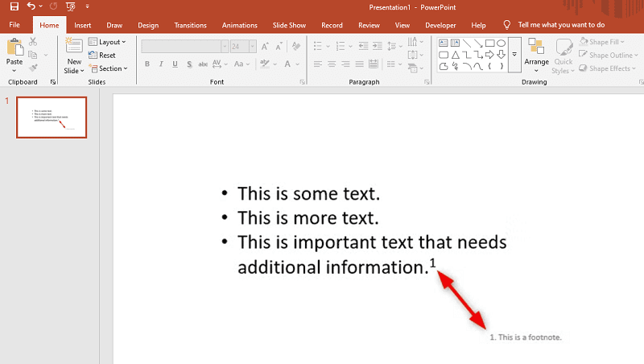Open the font name dropdown
This screenshot has height=364, width=644.
pos(225,47)
